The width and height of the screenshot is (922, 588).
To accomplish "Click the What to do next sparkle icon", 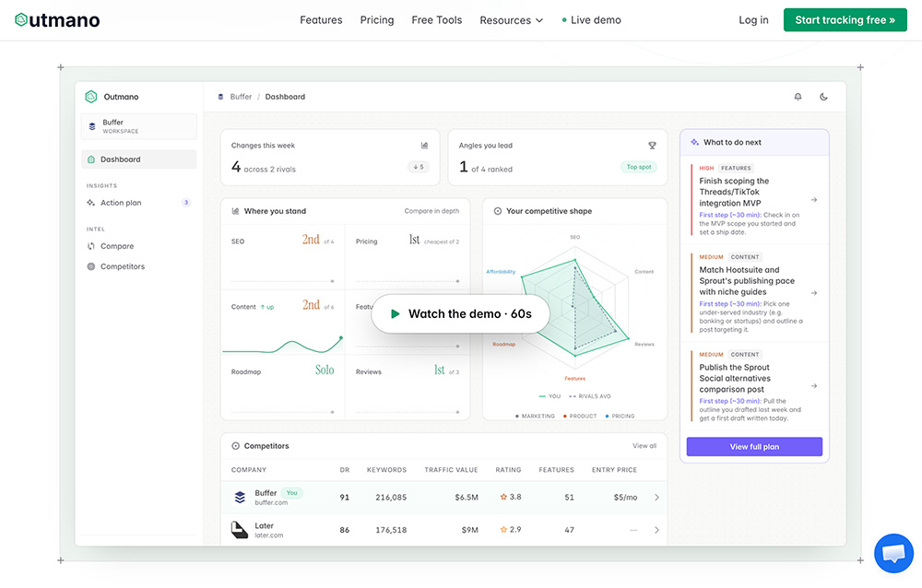I will tap(694, 142).
